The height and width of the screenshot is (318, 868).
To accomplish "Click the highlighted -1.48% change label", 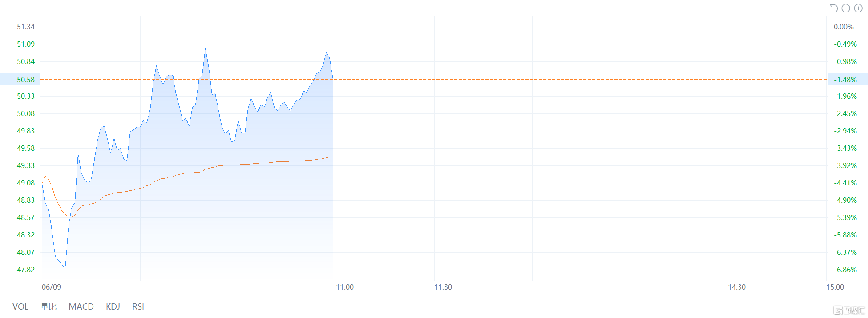I will pyautogui.click(x=845, y=80).
